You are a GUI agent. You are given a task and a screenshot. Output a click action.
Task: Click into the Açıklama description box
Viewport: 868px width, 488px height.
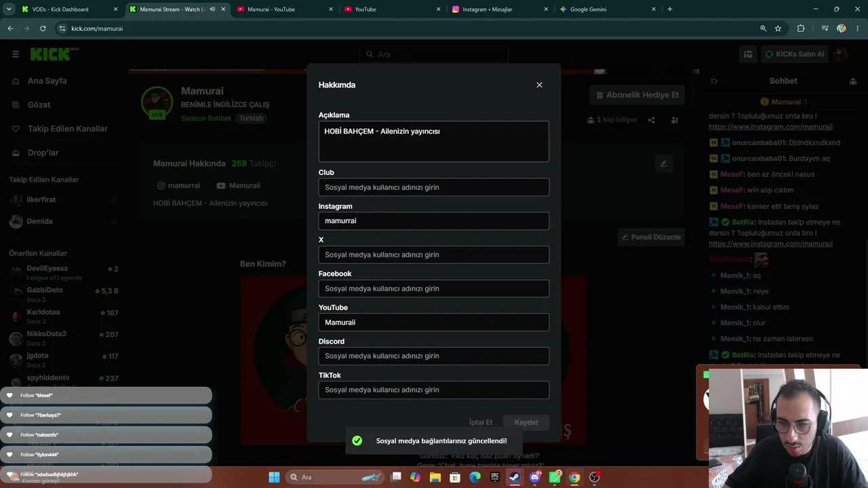[433, 141]
